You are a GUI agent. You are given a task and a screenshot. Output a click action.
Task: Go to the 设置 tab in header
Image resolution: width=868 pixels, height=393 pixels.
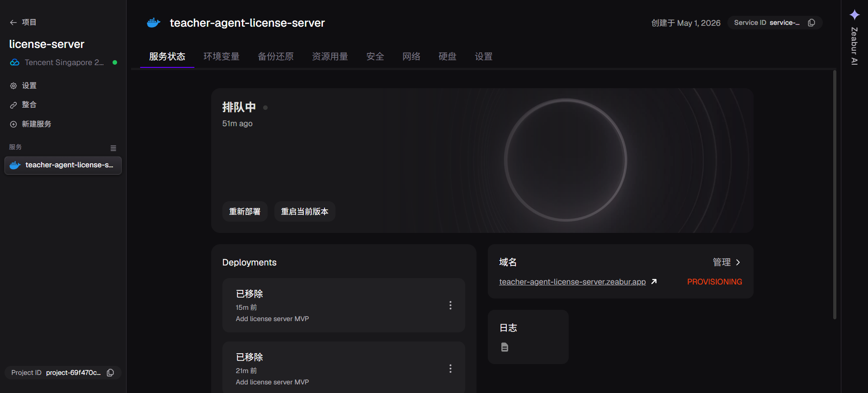click(484, 57)
